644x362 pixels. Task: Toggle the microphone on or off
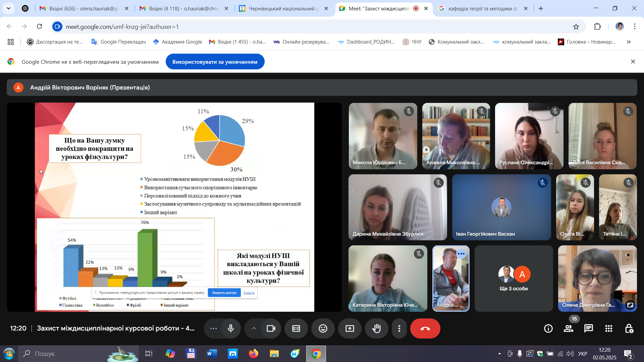pos(230,328)
